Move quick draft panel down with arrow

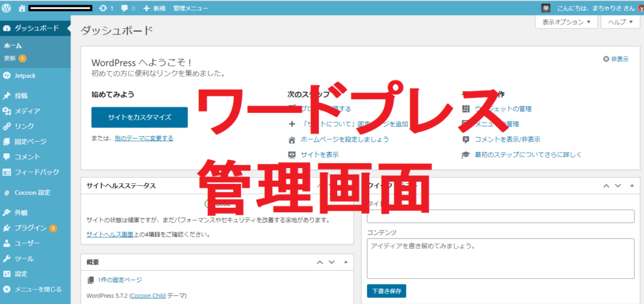[618, 185]
